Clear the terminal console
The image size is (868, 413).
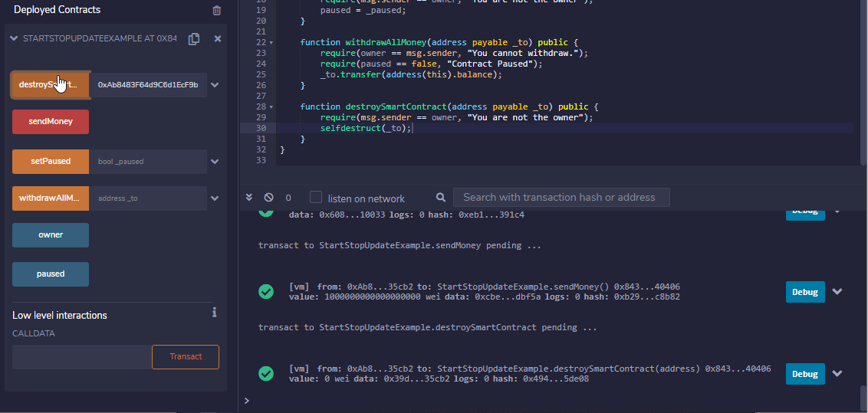click(x=268, y=198)
